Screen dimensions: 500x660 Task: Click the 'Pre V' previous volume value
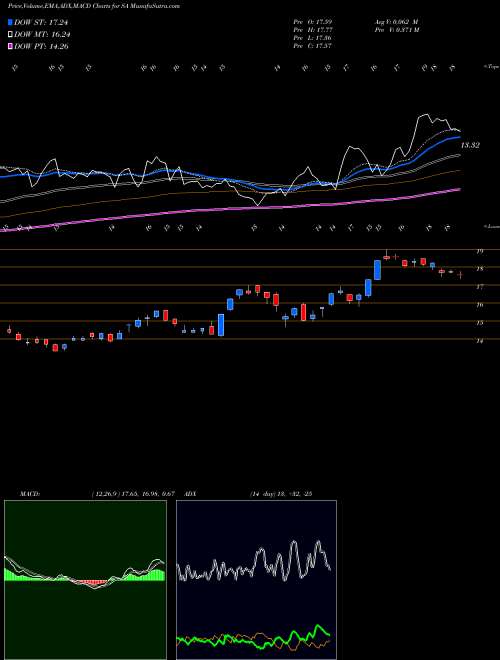(x=396, y=30)
